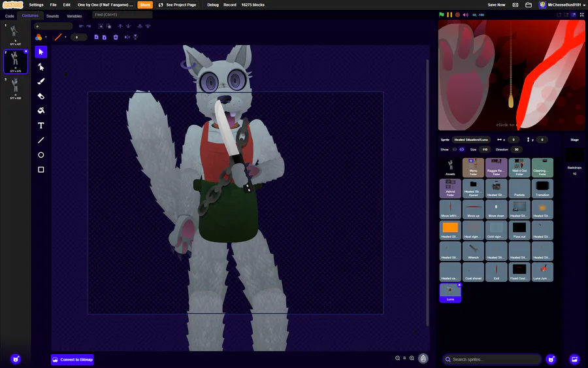
Task: Select the first costume thumbnail
Action: pyautogui.click(x=16, y=35)
